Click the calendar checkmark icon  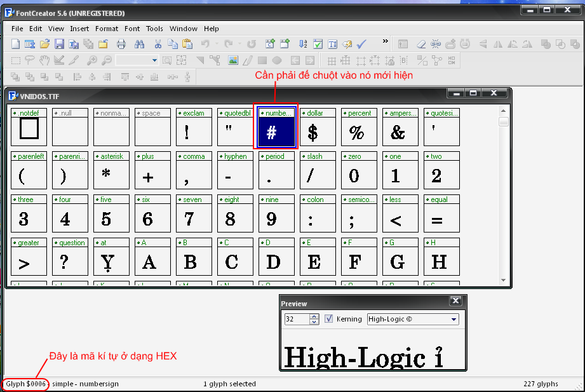(318, 44)
